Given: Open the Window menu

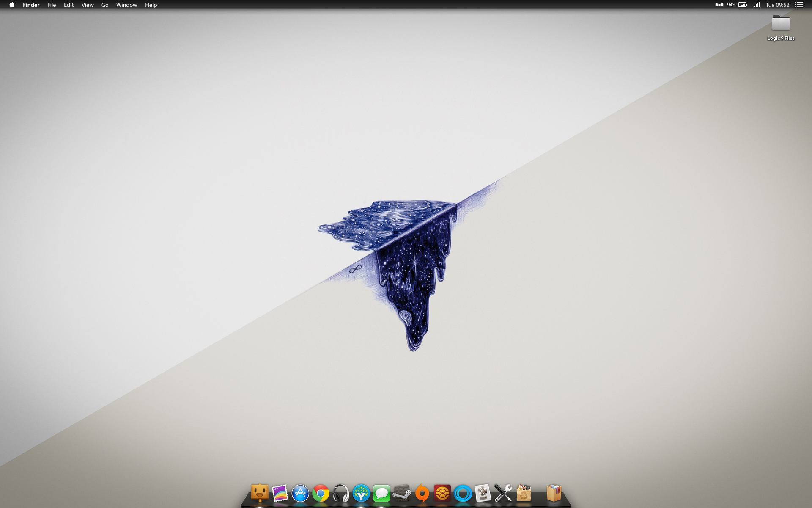Looking at the screenshot, I should 126,5.
